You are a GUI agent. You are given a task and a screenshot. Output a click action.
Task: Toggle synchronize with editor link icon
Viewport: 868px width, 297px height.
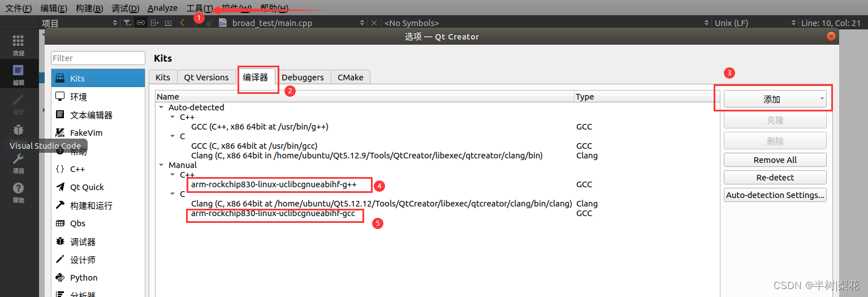tap(140, 23)
